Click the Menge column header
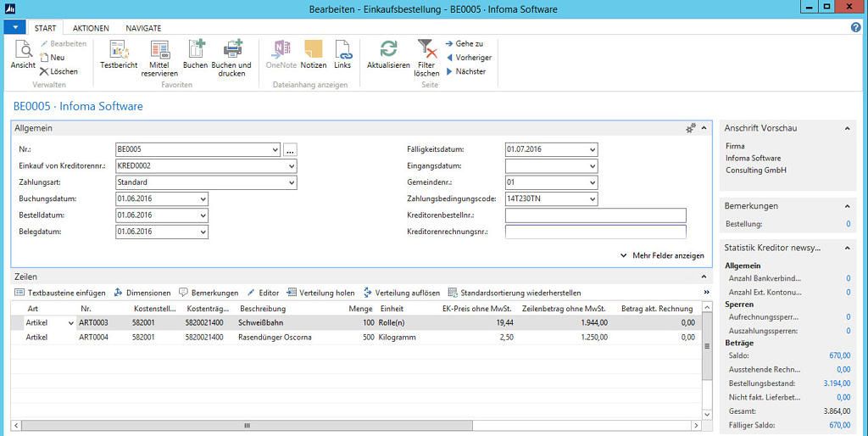Viewport: 868px width, 436px height. 360,309
